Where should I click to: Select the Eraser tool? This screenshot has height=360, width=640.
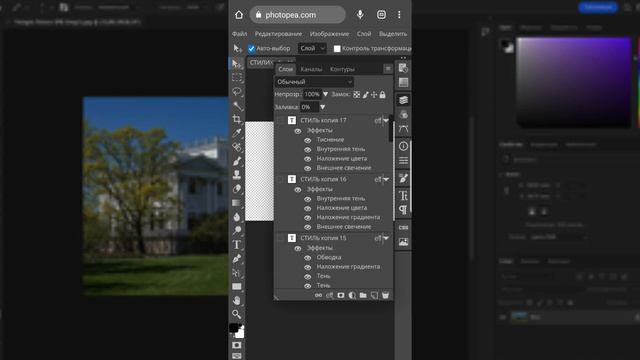pos(237,189)
